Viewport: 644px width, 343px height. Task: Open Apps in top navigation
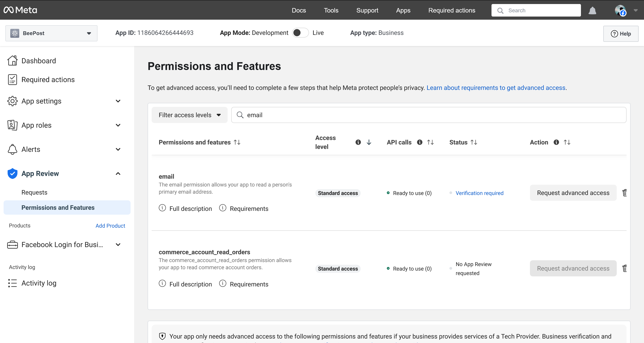click(x=403, y=10)
